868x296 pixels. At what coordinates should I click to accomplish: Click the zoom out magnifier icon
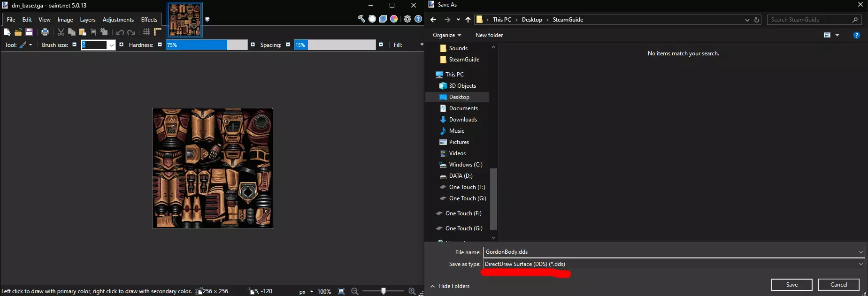(355, 291)
